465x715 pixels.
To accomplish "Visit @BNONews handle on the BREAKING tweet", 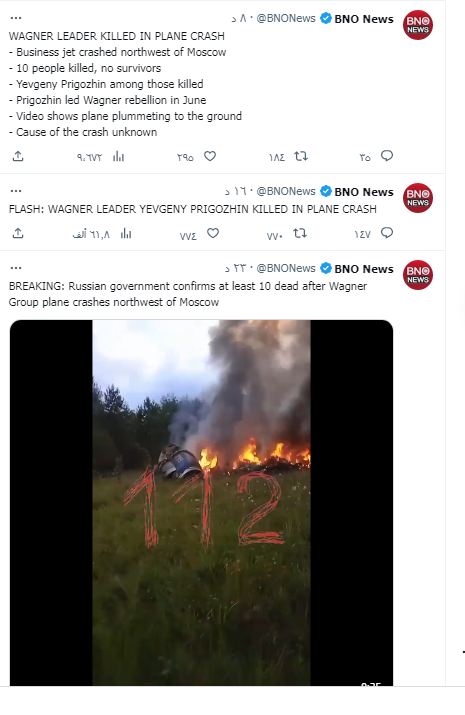I will (x=286, y=268).
